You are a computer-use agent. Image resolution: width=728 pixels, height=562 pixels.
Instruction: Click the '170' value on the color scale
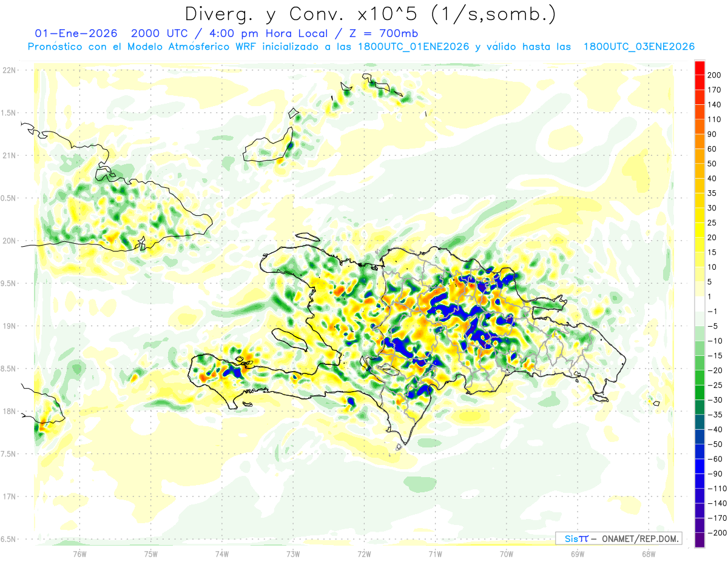coord(715,90)
